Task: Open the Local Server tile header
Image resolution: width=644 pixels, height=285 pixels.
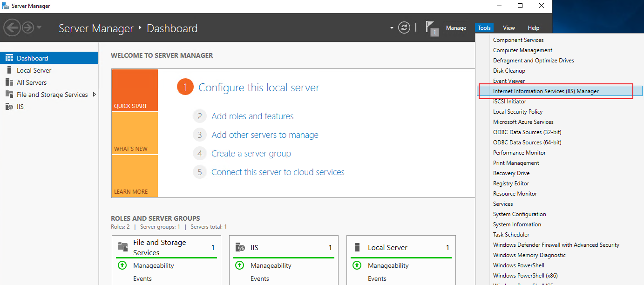Action: (x=401, y=247)
